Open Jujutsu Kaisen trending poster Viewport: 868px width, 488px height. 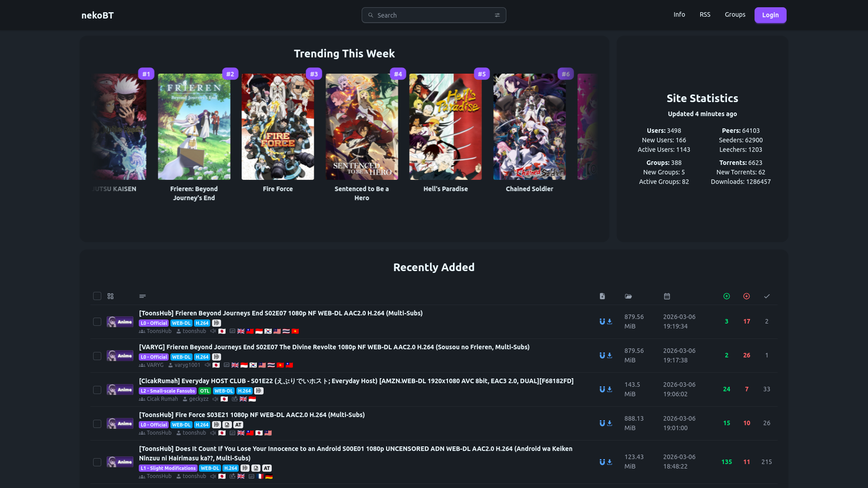click(x=119, y=127)
